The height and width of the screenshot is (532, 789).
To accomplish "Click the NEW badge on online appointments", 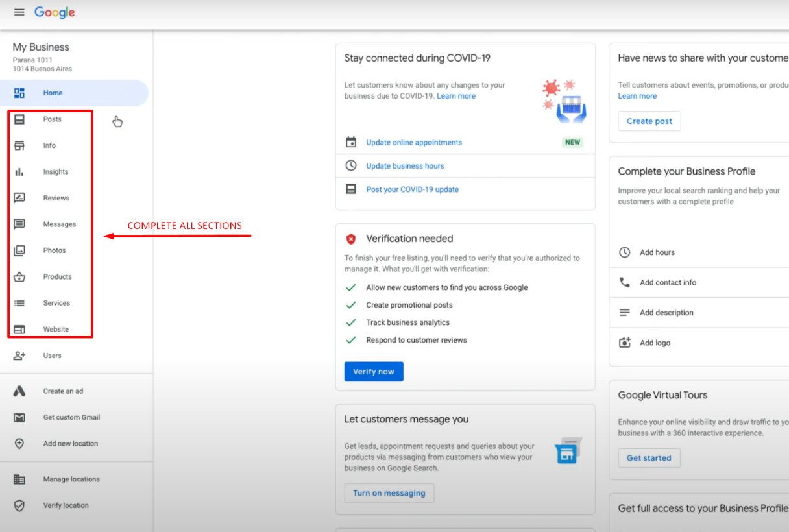I will 572,142.
